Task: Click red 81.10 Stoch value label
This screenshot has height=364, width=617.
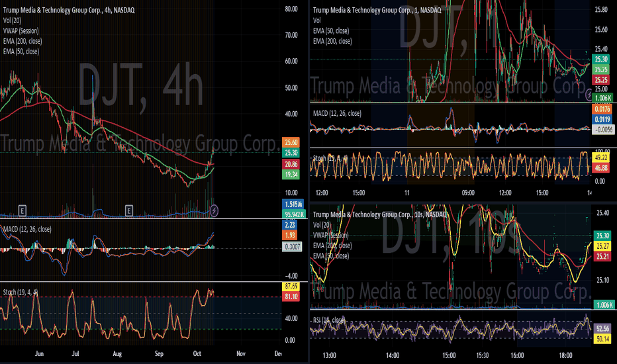Action: (291, 296)
